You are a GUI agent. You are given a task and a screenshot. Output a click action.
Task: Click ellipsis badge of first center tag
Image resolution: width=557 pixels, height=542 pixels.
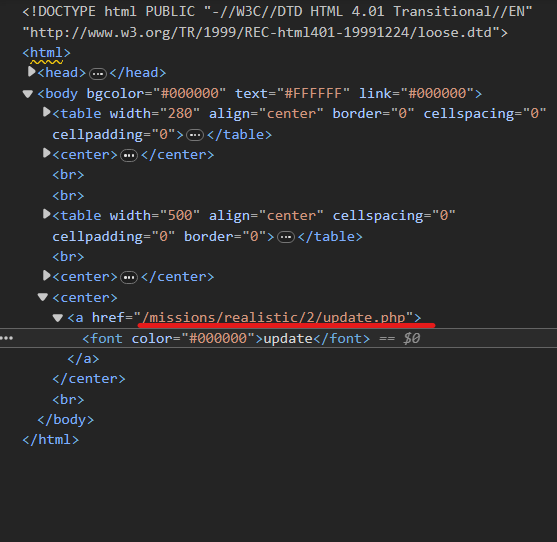[x=129, y=156]
